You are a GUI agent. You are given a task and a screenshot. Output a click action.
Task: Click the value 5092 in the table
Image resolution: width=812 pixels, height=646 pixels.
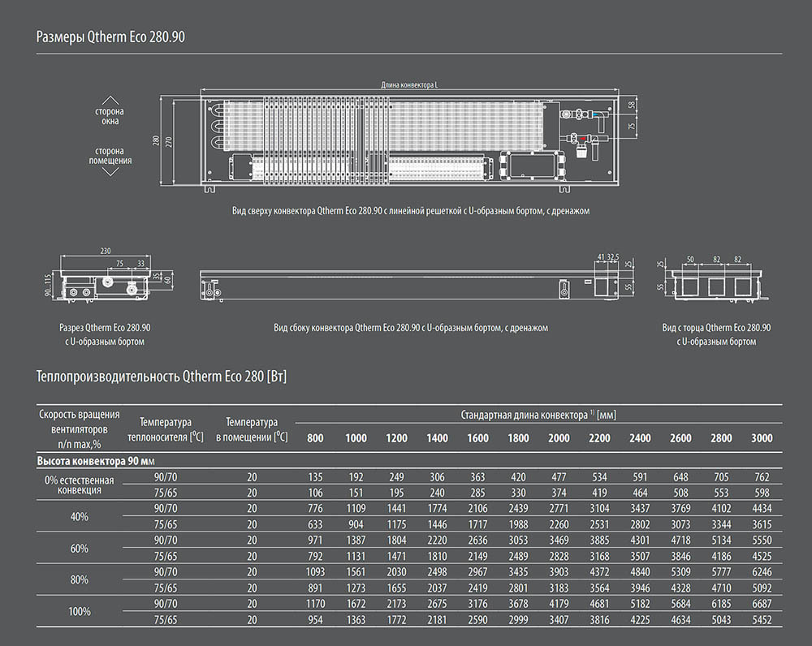(762, 588)
